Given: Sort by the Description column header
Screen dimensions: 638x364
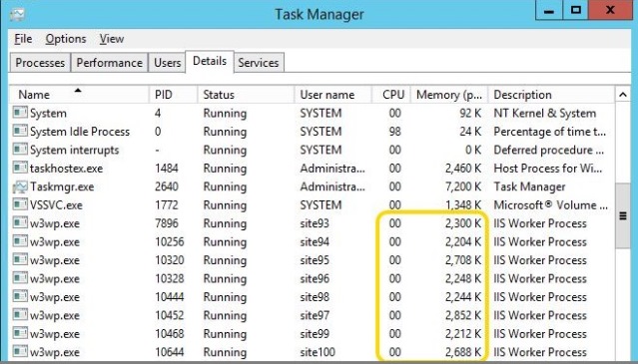Looking at the screenshot, I should [551, 95].
